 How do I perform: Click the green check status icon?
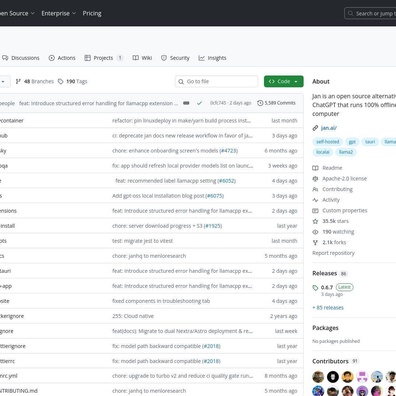(x=199, y=103)
